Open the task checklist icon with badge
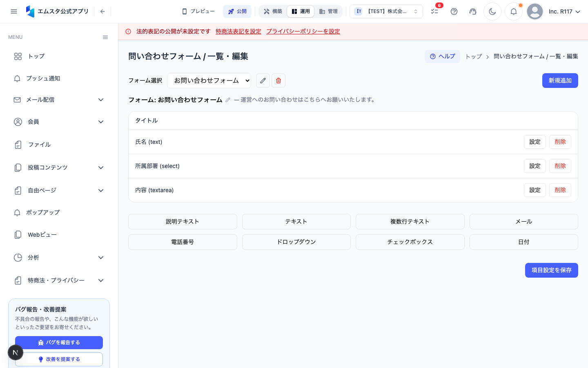The image size is (588, 368). [434, 11]
